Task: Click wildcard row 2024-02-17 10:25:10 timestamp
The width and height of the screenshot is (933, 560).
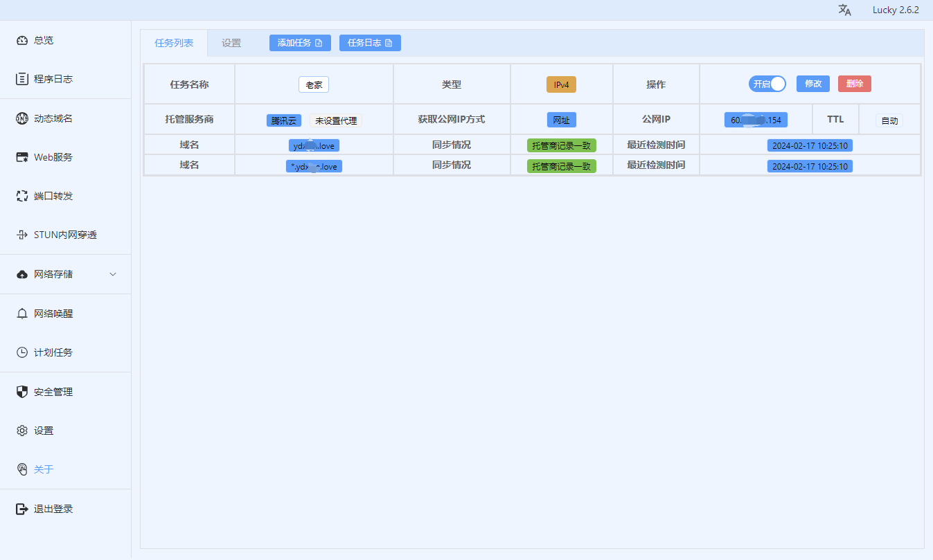Action: [810, 167]
